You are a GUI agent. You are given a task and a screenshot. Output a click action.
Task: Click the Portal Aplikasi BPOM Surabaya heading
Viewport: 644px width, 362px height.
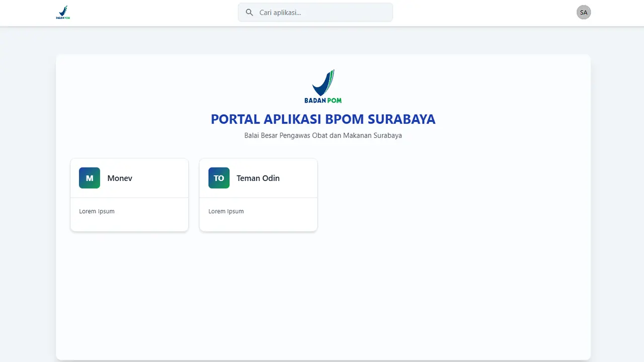click(323, 119)
